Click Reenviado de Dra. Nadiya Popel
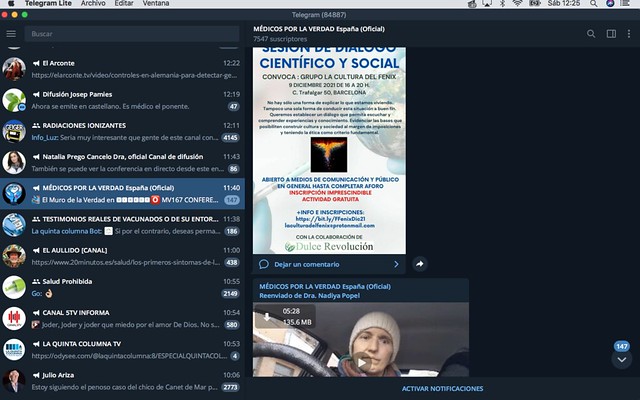The height and width of the screenshot is (400, 640). [x=309, y=296]
